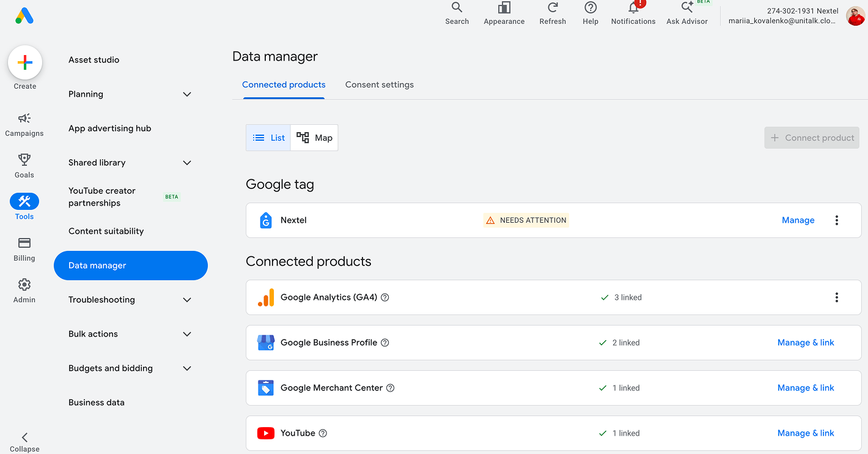This screenshot has width=868, height=454.
Task: Expand the Budgets and bidding section
Action: click(187, 368)
